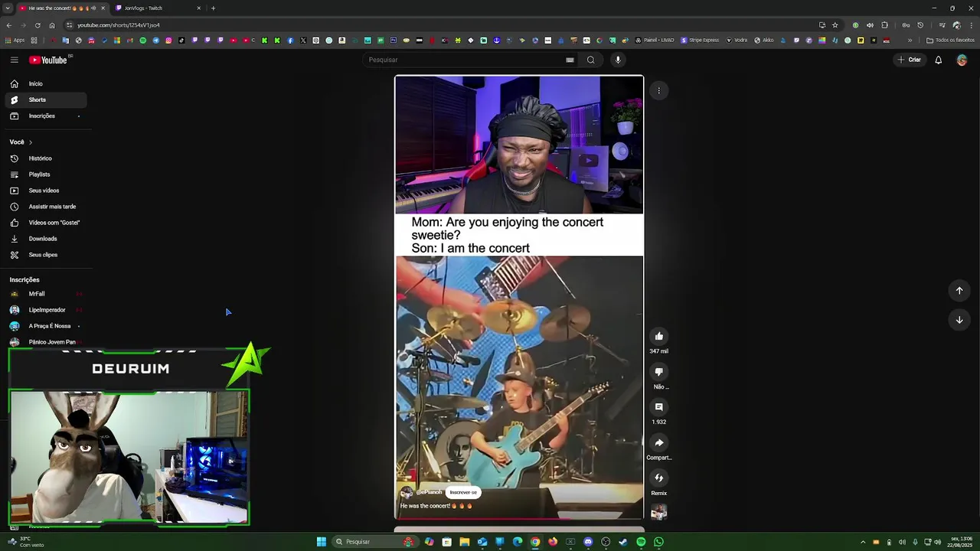Viewport: 980px width, 551px height.
Task: Reload the page
Action: [37, 25]
